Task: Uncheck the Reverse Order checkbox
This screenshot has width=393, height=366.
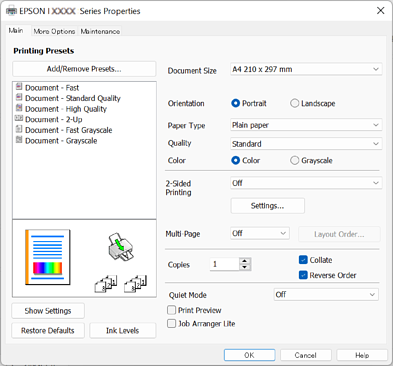Action: tap(303, 275)
